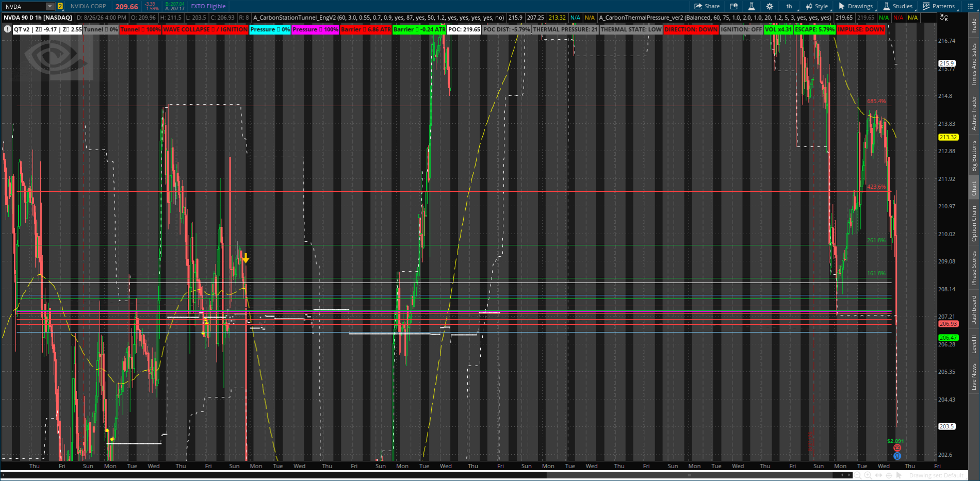The image size is (980, 481).
Task: Open the Active Trader side tab
Action: (974, 113)
